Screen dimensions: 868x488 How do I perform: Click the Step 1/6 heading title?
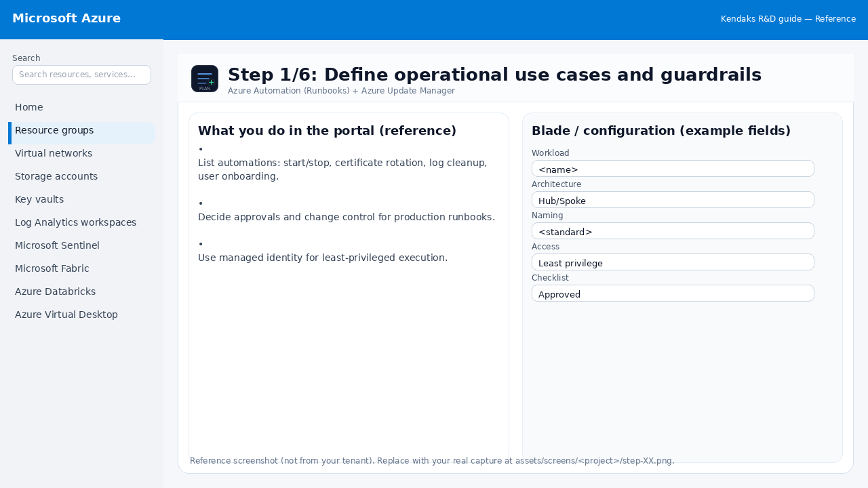[494, 75]
